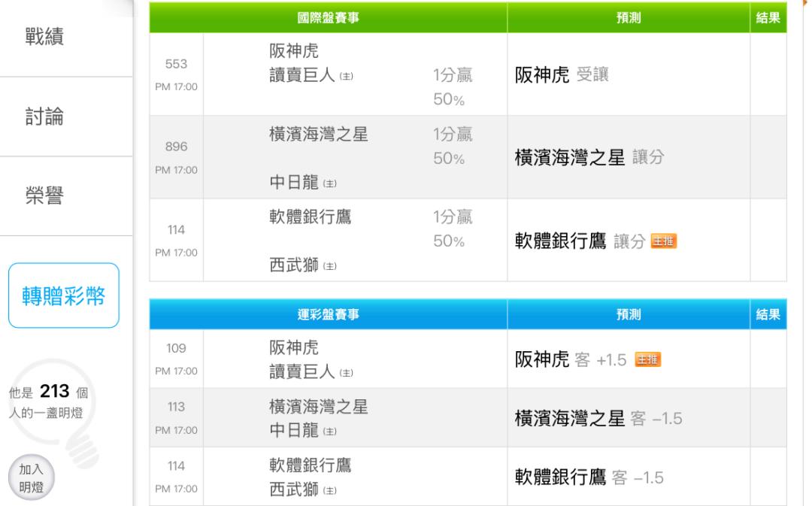Click the 213 follower count
Screen dimensions: 812x506
pos(54,391)
